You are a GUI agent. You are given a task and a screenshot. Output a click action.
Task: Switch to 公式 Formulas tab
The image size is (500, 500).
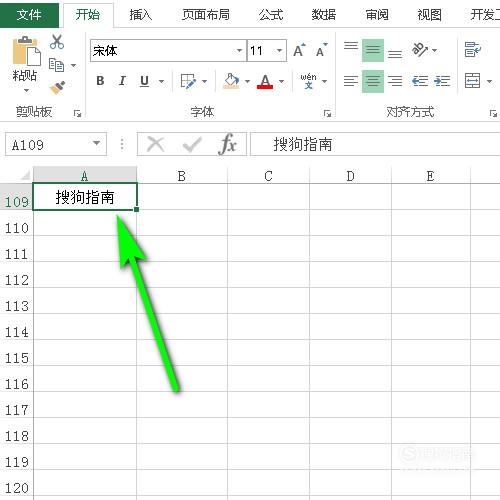(x=271, y=15)
